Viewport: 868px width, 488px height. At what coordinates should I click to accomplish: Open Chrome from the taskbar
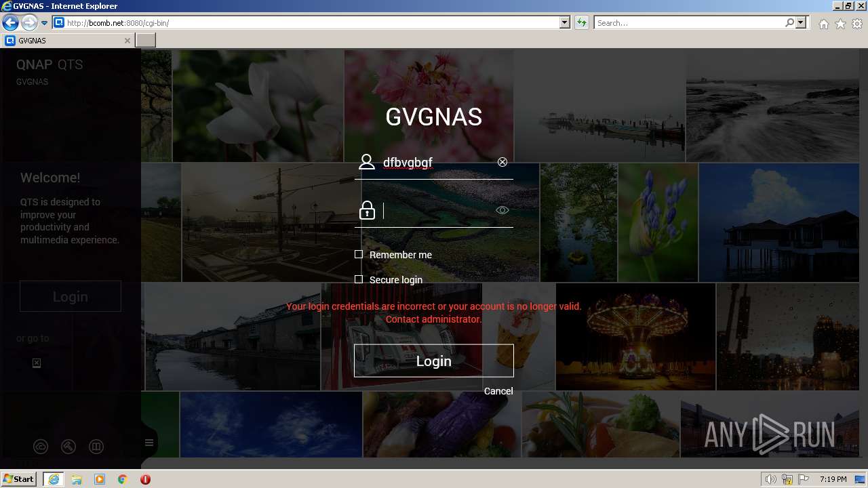pyautogui.click(x=123, y=479)
